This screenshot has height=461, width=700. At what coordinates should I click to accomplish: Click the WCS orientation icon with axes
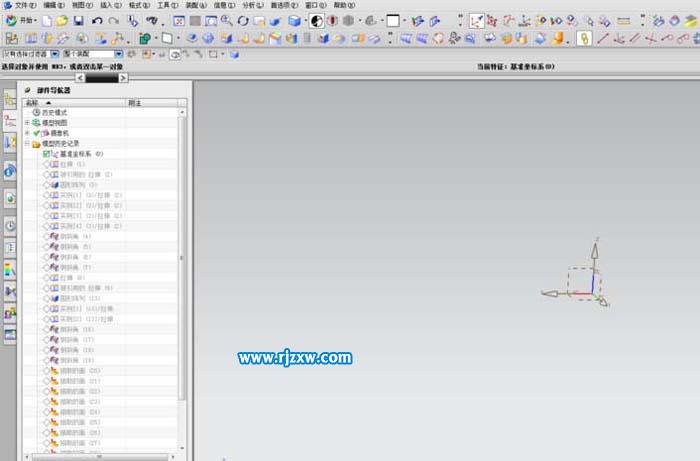tap(476, 21)
